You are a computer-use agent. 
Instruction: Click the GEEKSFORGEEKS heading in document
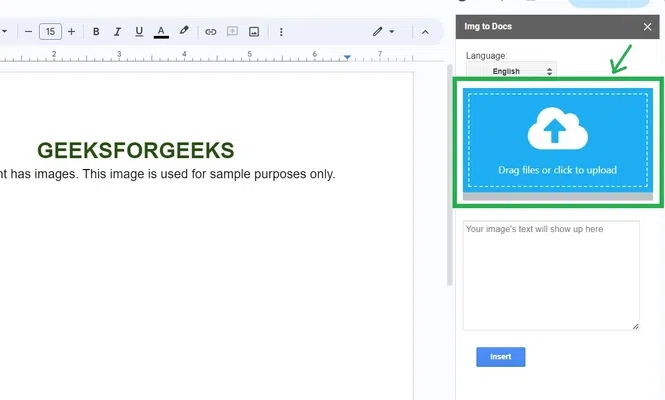(x=135, y=150)
